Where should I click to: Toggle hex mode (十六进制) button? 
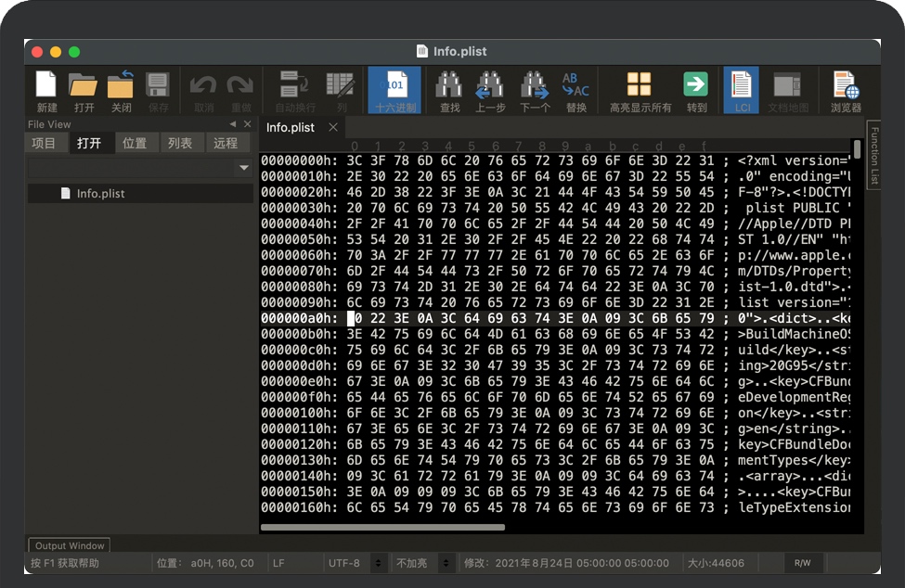(394, 90)
